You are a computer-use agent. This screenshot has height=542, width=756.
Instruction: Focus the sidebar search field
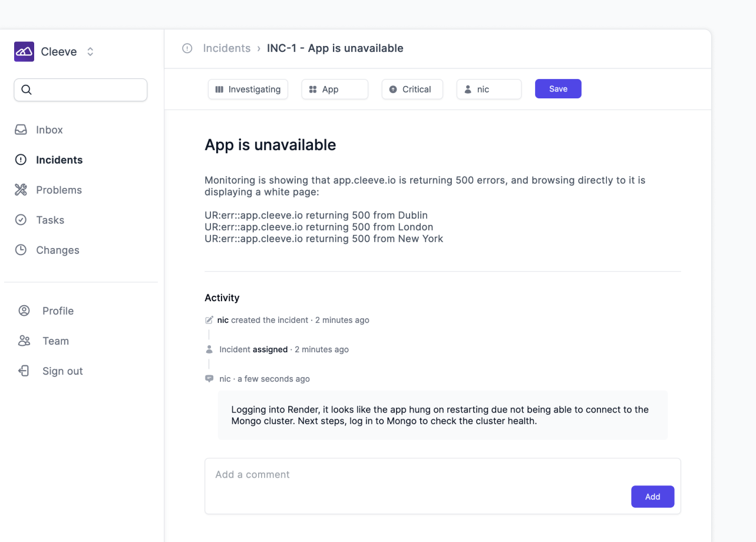(x=81, y=90)
